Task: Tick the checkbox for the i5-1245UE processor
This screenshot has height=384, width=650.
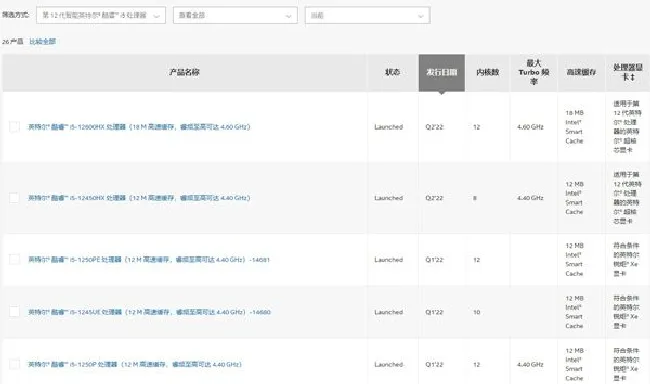Action: [x=15, y=312]
